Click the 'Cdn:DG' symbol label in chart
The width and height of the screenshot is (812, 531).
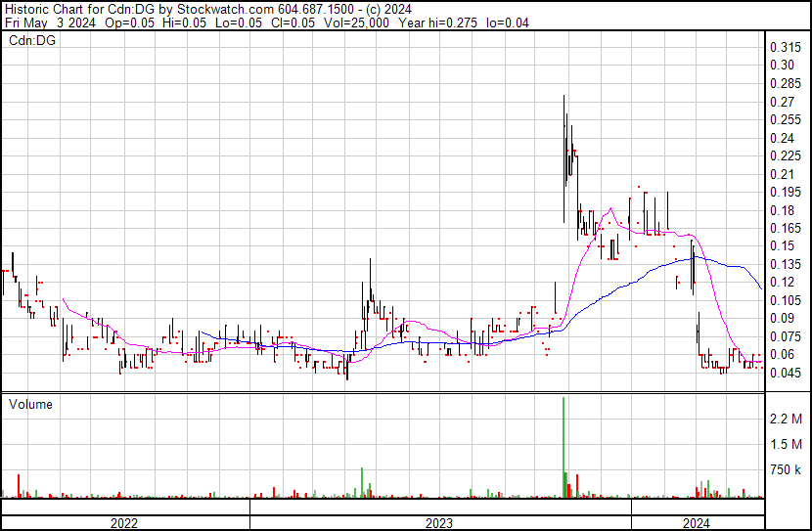(x=32, y=40)
